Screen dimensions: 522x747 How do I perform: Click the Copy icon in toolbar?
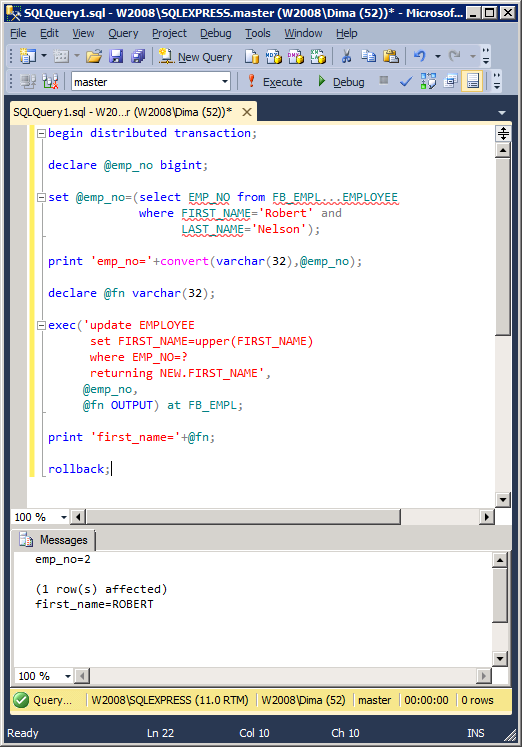click(368, 57)
